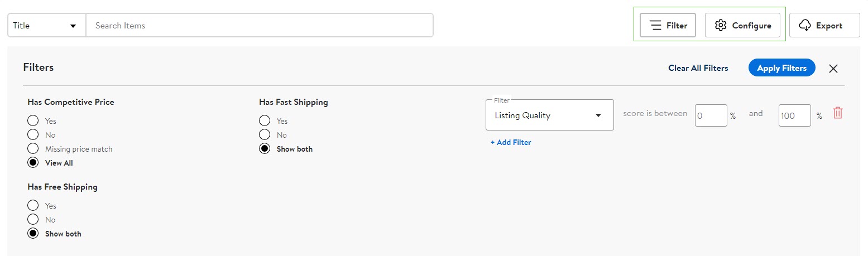Click the + Add Filter link
The height and width of the screenshot is (256, 868).
511,142
